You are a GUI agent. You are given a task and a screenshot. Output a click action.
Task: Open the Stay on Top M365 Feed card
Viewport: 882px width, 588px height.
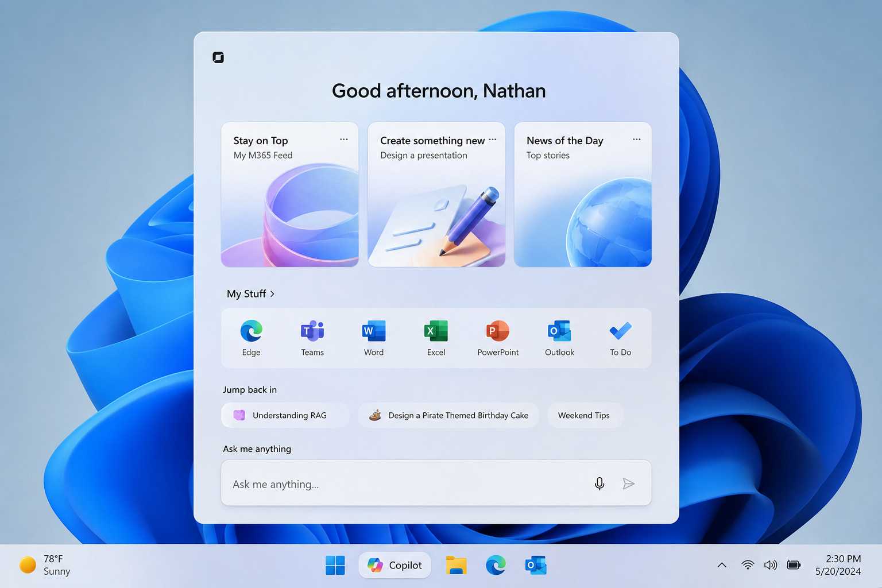pos(290,194)
